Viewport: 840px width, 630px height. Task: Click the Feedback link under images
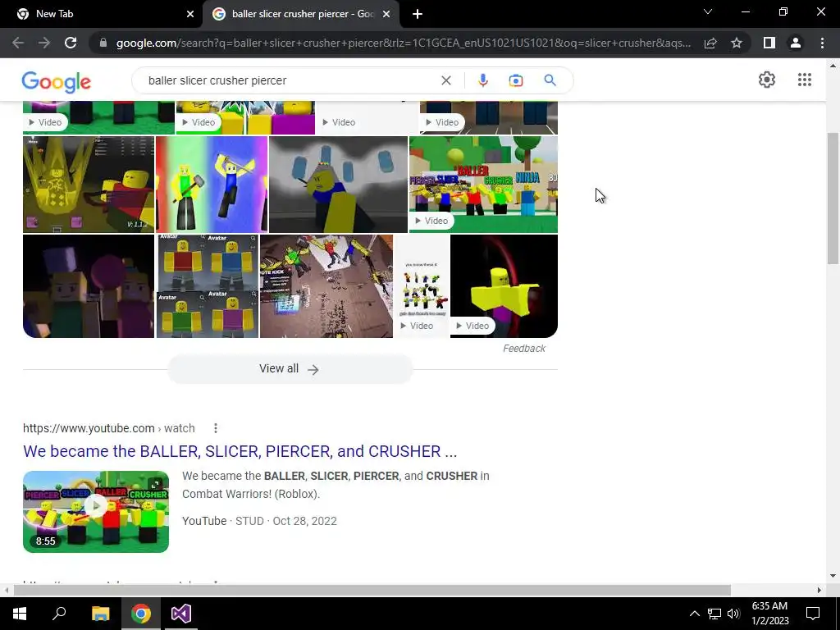coord(524,348)
